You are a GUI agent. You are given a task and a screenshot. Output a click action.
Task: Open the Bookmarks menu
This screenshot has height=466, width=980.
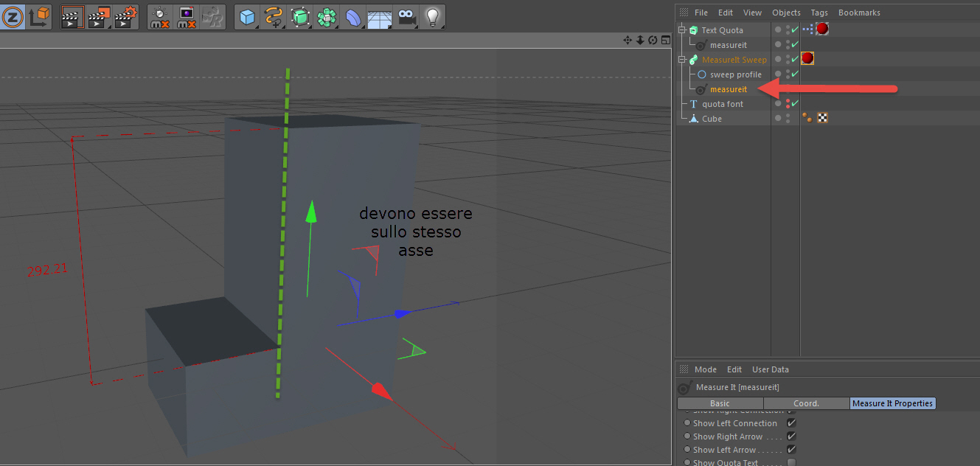coord(859,13)
